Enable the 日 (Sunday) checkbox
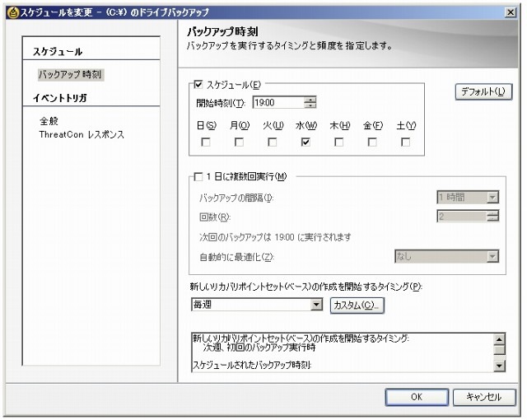Viewport: 527px width, 420px height. pos(206,142)
